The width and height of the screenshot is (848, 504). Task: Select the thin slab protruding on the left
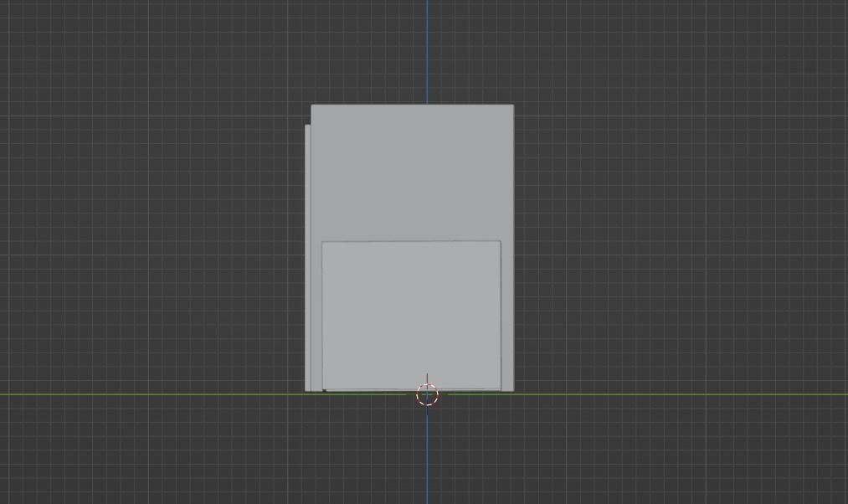(x=308, y=257)
